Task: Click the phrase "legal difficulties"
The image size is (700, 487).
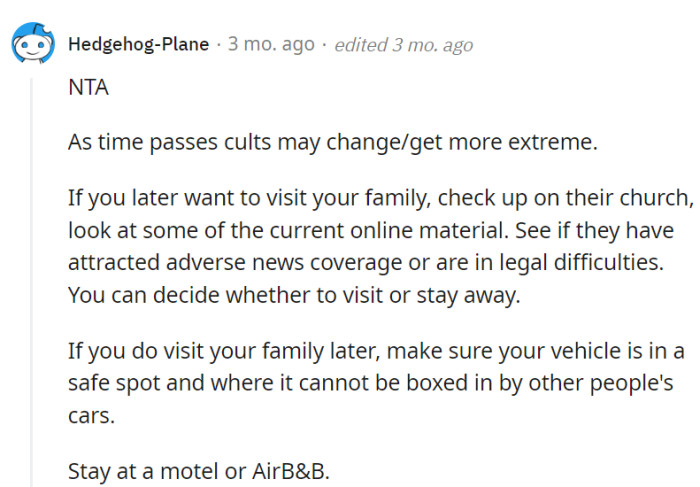Action: [x=583, y=264]
